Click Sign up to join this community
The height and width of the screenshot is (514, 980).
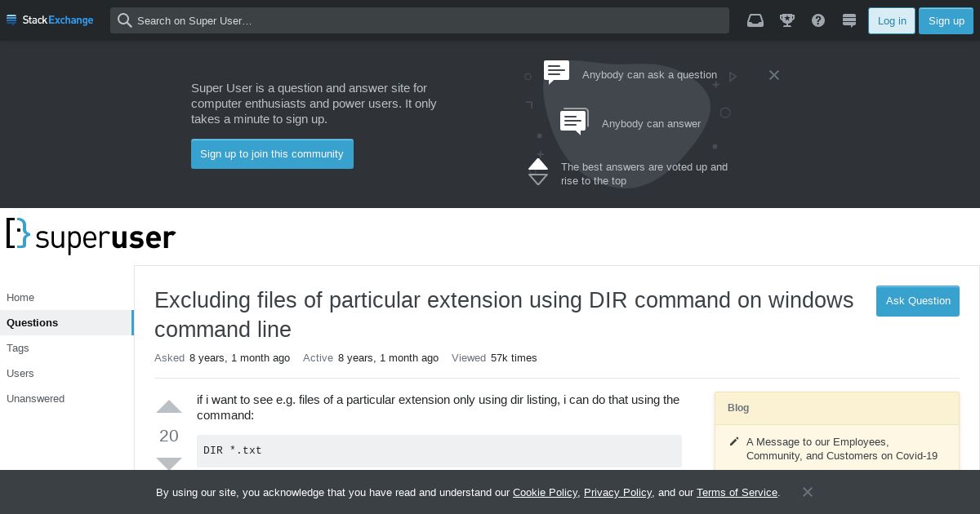tap(272, 154)
